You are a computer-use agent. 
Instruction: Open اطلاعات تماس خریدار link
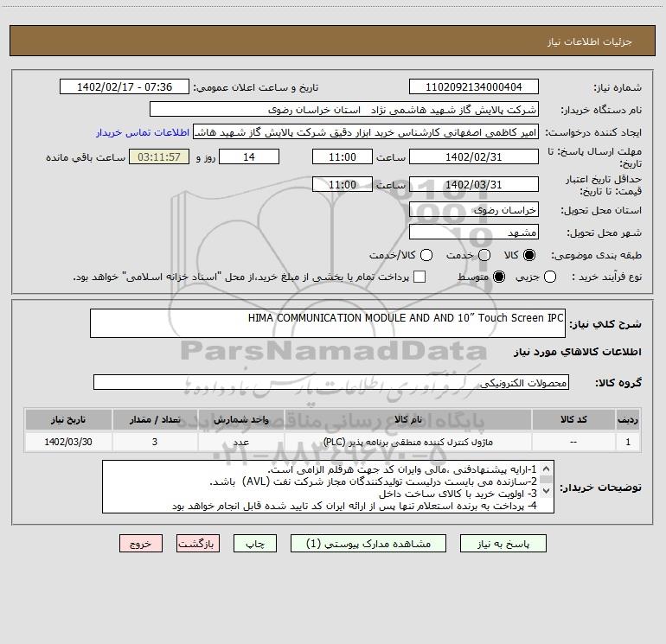pos(143,132)
